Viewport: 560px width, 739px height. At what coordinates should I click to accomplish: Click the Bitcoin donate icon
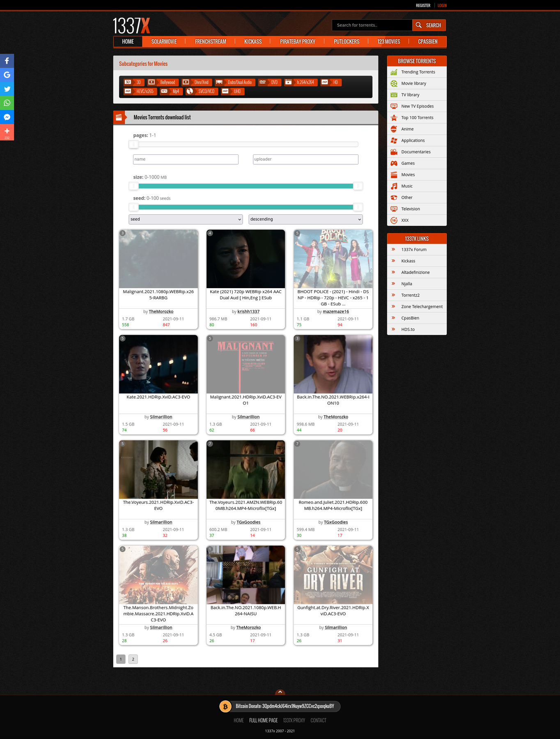click(225, 706)
